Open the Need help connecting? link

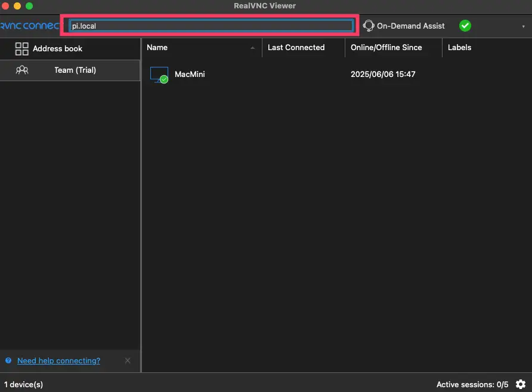[58, 360]
